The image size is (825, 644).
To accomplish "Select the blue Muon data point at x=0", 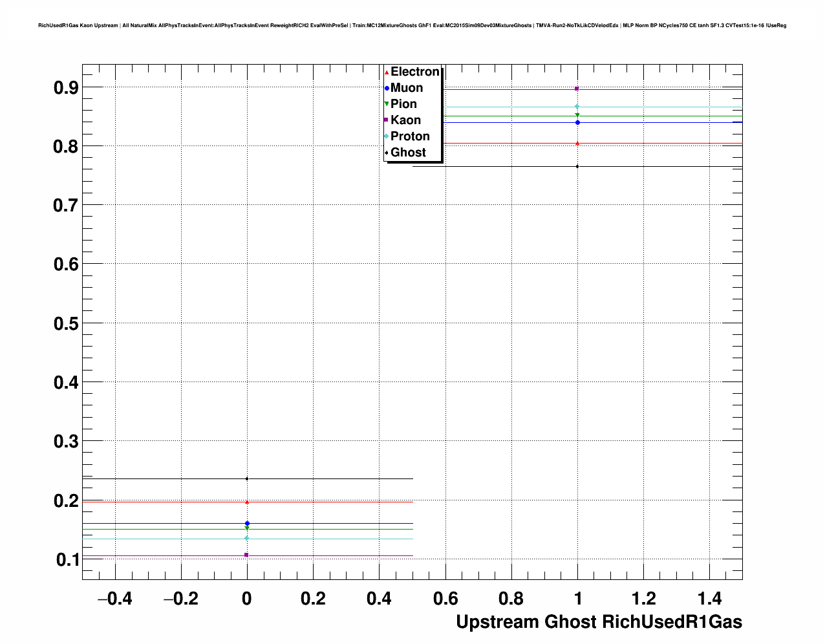I will coord(247,523).
